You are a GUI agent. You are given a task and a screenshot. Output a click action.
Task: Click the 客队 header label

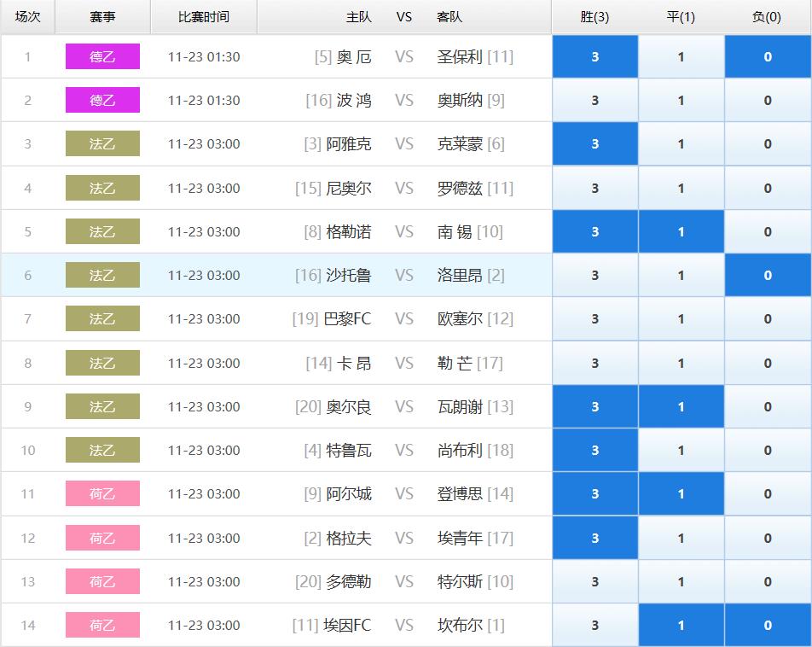tap(449, 17)
